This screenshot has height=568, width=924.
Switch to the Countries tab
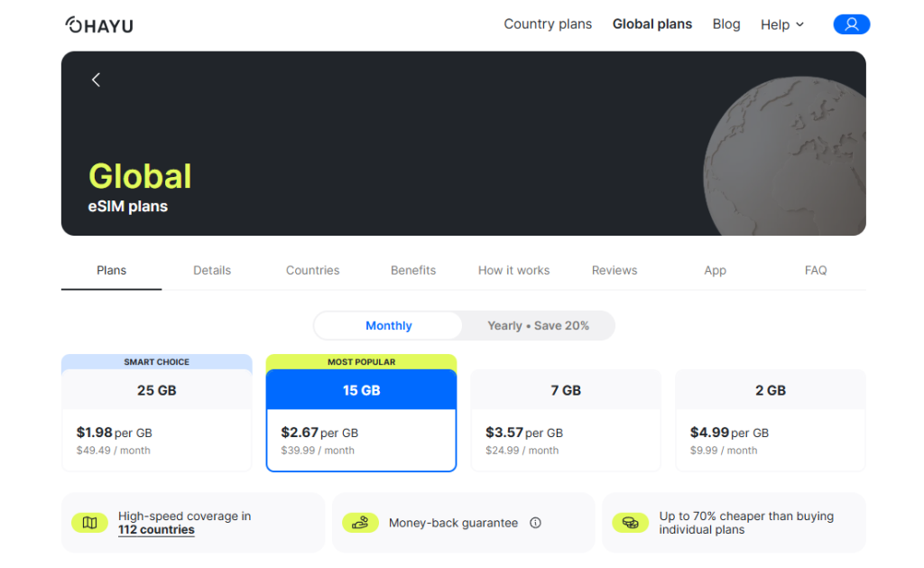312,270
